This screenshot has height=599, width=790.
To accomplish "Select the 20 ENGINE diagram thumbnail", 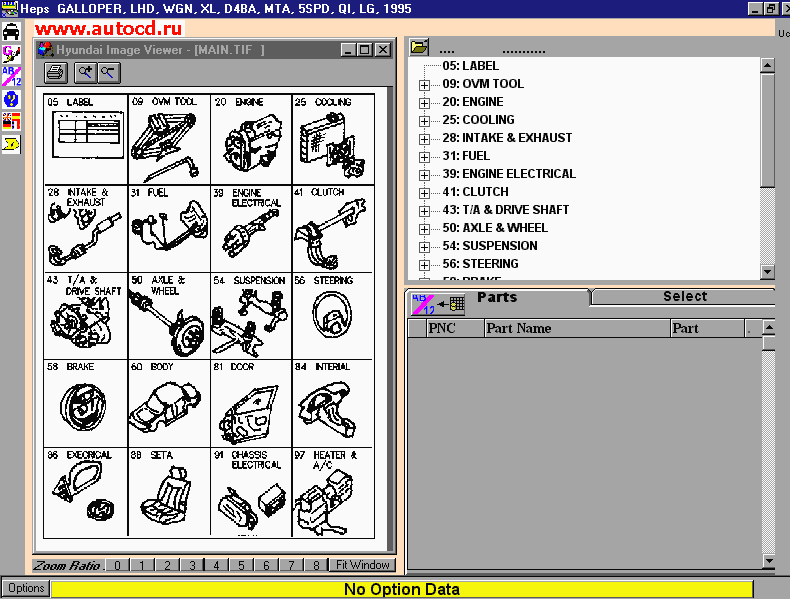I will click(251, 139).
